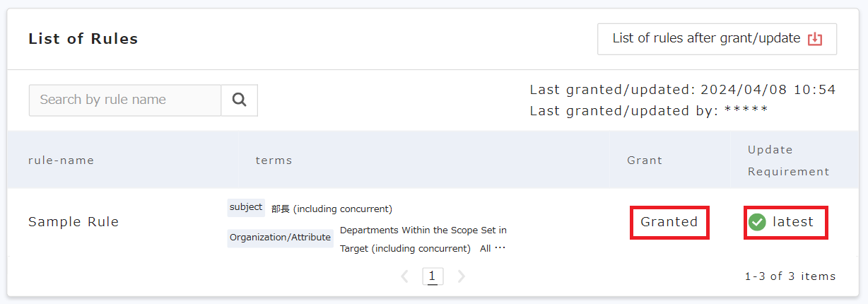This screenshot has width=868, height=304.
Task: Expand the truncated terms ellipsis
Action: [500, 248]
